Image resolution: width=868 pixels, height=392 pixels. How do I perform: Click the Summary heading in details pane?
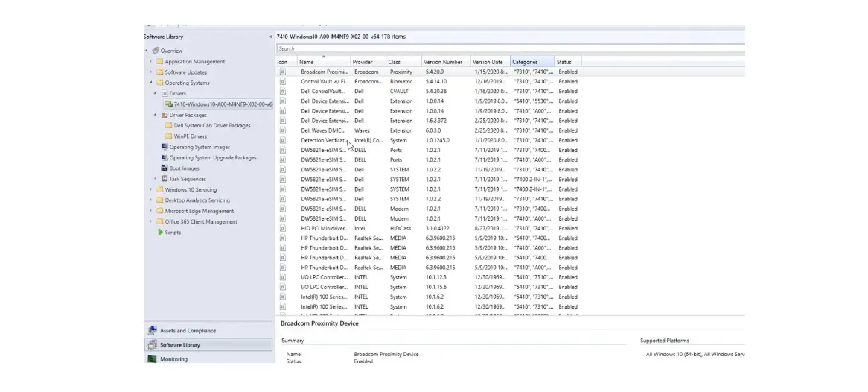[x=293, y=341]
